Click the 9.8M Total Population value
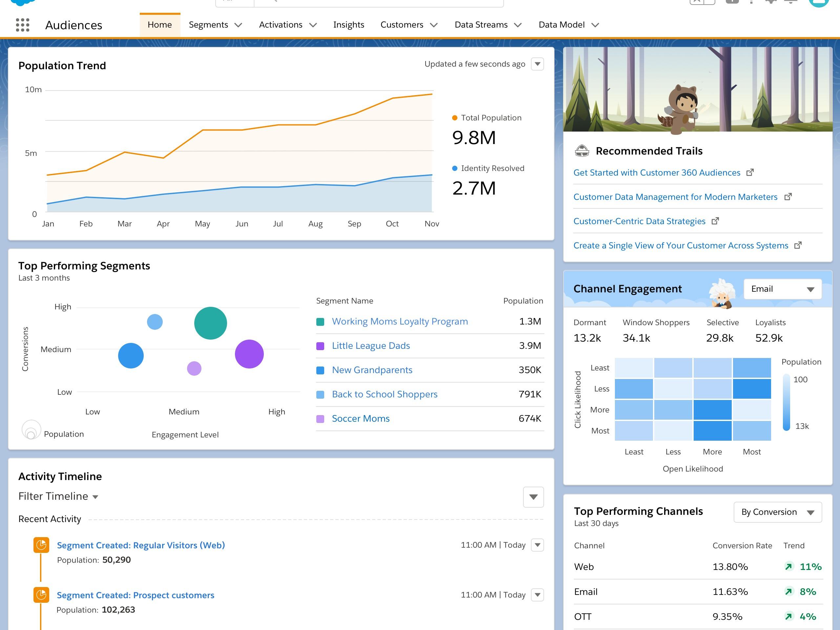This screenshot has height=630, width=840. click(474, 137)
